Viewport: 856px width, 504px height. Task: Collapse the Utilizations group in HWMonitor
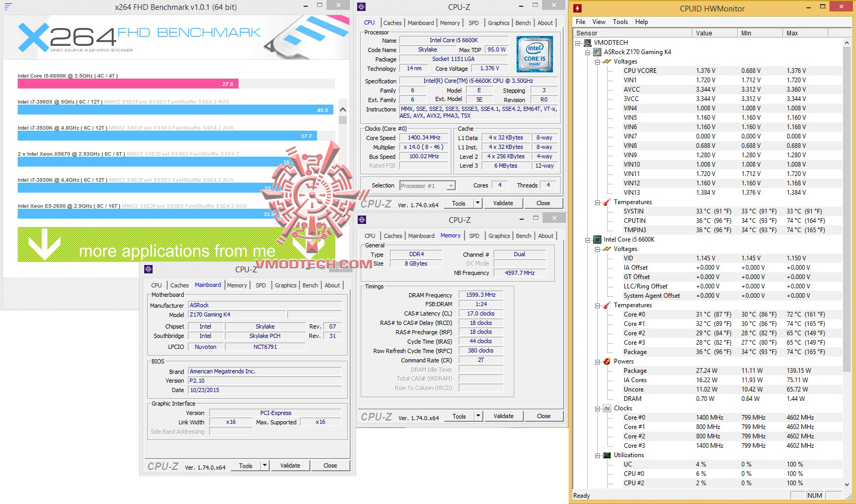tap(597, 455)
